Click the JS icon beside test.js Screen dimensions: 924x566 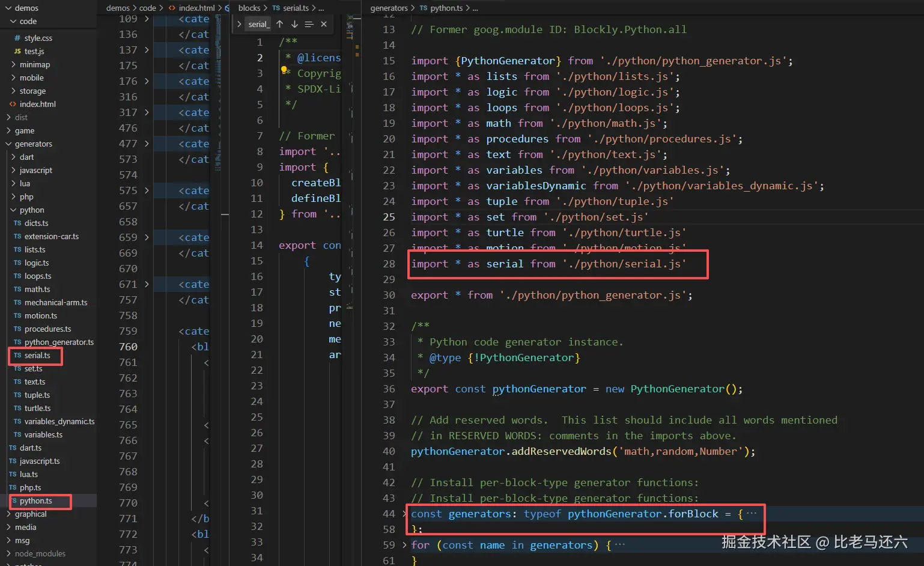tap(17, 51)
